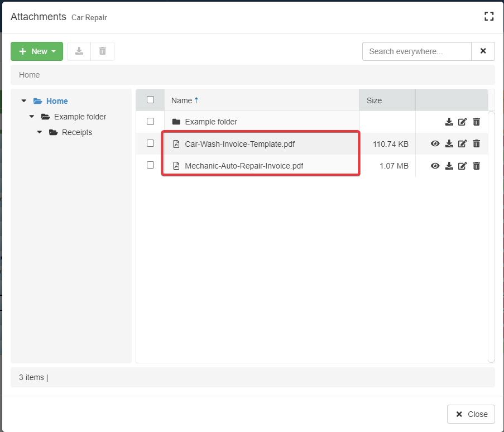Viewport: 504px width, 432px height.
Task: Delete the Example folder via trash icon
Action: 476,122
